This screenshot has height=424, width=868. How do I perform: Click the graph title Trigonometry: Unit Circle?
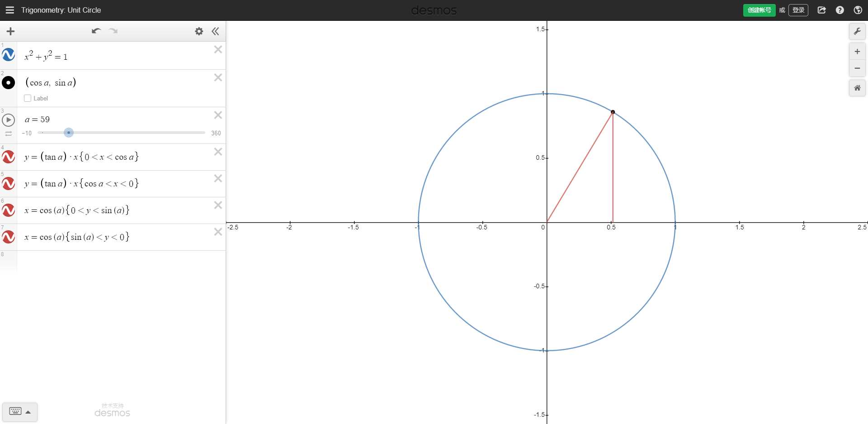pos(61,10)
